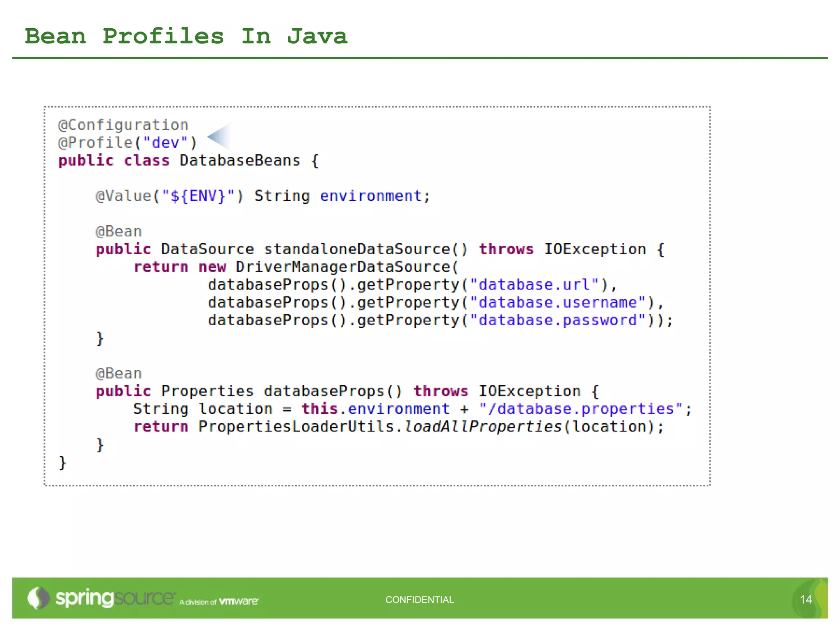
Task: Click the "return new DriverManagerDataSource(" line
Action: 296,267
